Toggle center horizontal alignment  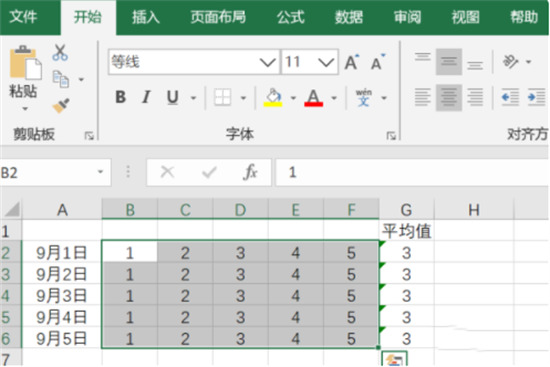click(x=449, y=98)
